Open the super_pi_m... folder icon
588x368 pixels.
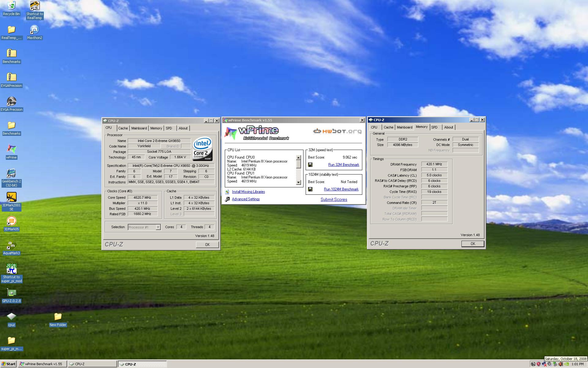click(11, 343)
